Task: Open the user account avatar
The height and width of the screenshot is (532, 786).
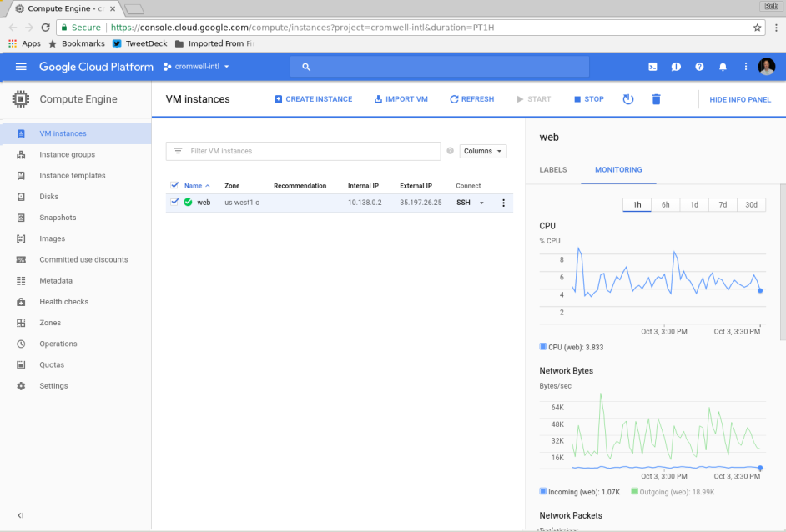Action: pyautogui.click(x=767, y=66)
